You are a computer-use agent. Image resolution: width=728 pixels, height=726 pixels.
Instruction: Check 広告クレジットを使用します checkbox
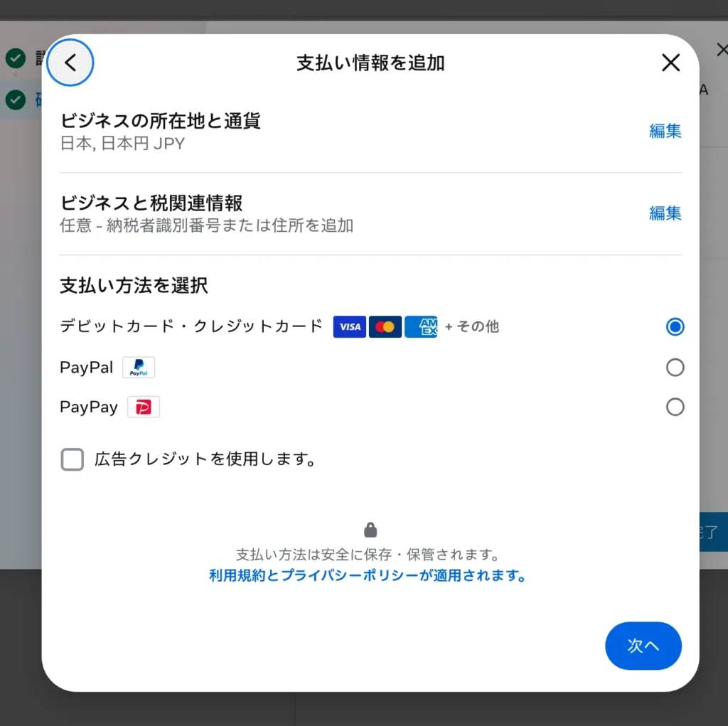point(73,459)
